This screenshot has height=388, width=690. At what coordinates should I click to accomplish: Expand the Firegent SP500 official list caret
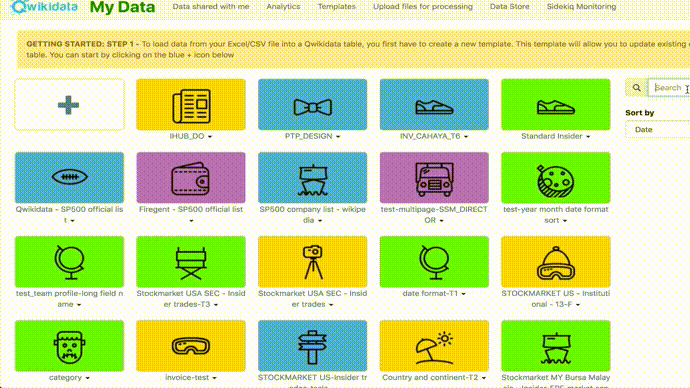(191, 221)
